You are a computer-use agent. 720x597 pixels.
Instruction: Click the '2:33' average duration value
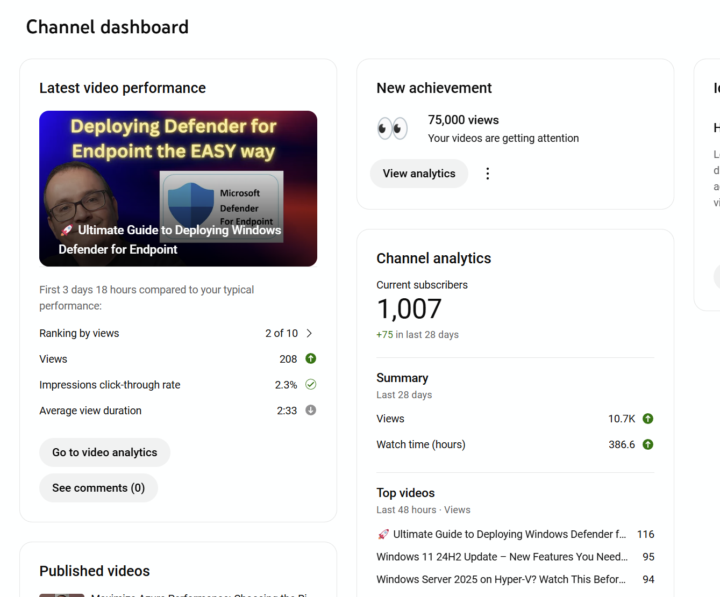pyautogui.click(x=287, y=411)
